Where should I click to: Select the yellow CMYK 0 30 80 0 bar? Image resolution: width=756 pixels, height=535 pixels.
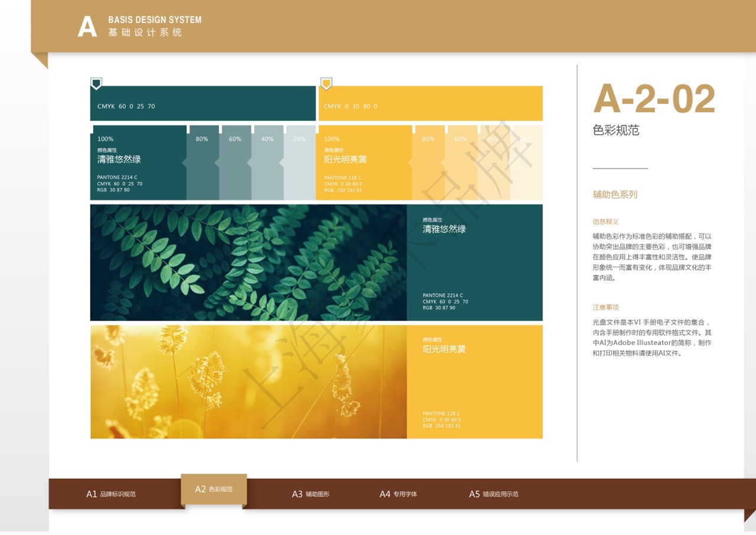(430, 104)
